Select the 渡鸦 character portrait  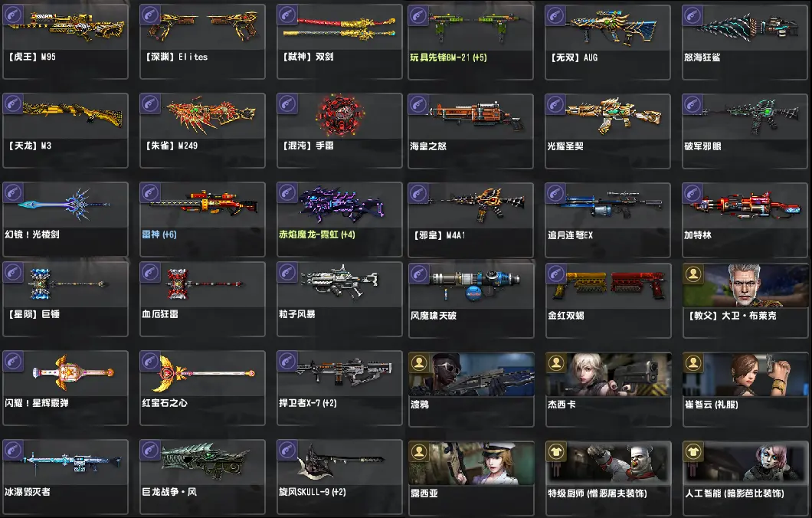click(x=471, y=389)
